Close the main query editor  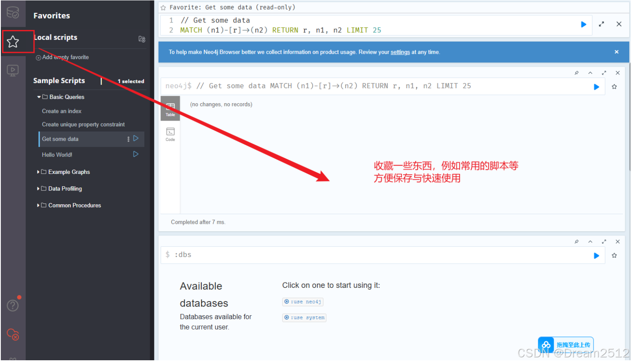pyautogui.click(x=619, y=24)
